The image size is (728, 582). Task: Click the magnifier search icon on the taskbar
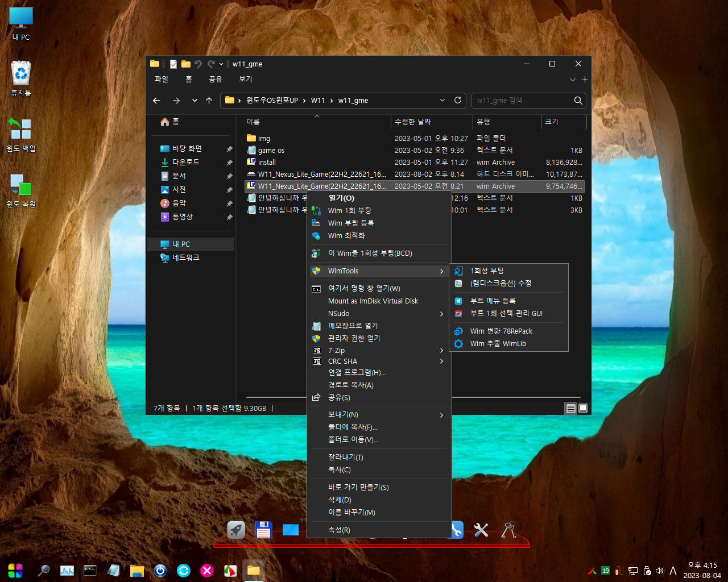tap(43, 570)
